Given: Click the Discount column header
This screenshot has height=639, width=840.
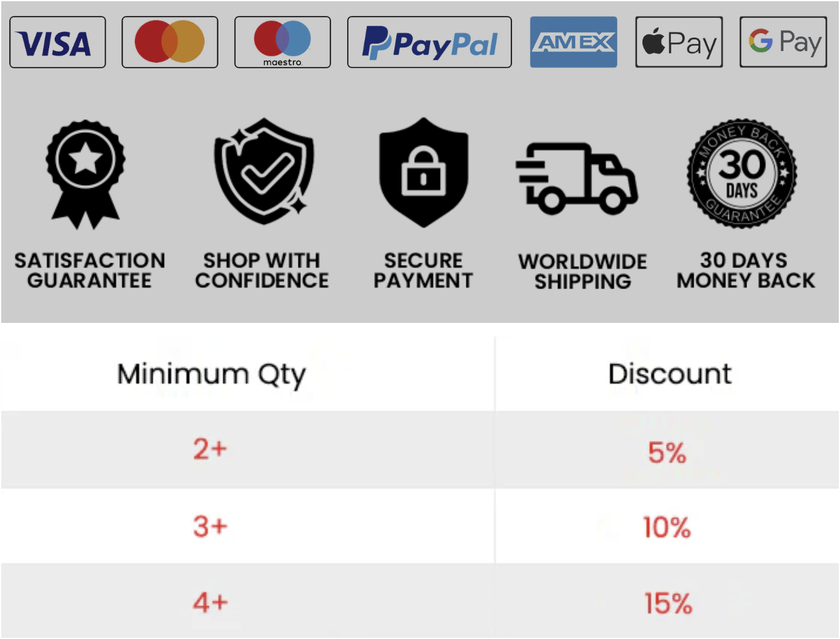Looking at the screenshot, I should pyautogui.click(x=670, y=374).
